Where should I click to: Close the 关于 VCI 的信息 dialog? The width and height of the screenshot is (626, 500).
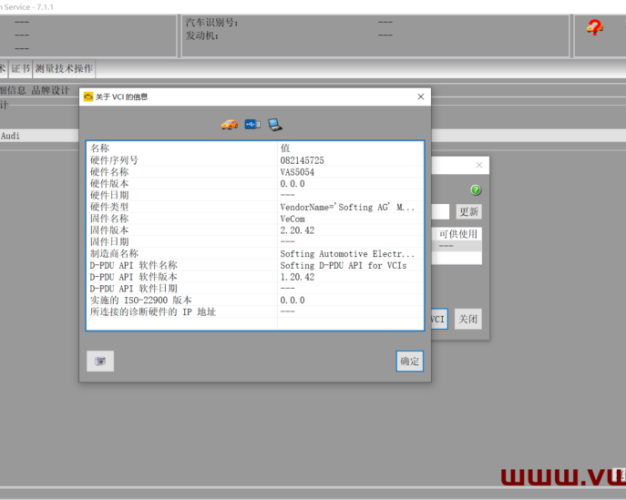click(420, 97)
